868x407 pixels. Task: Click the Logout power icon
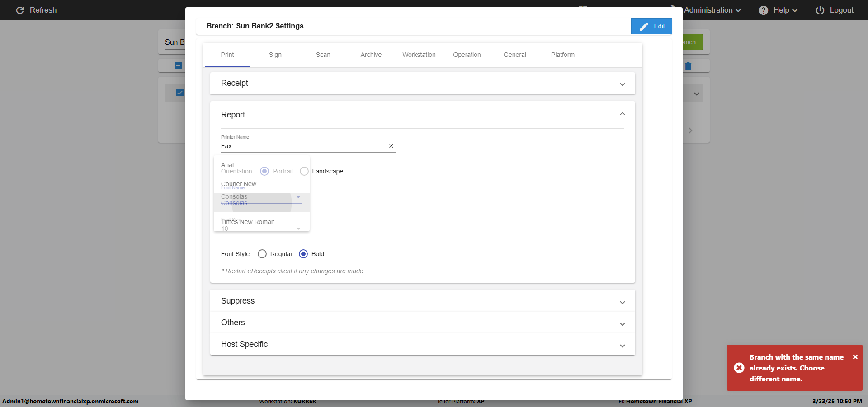click(820, 10)
